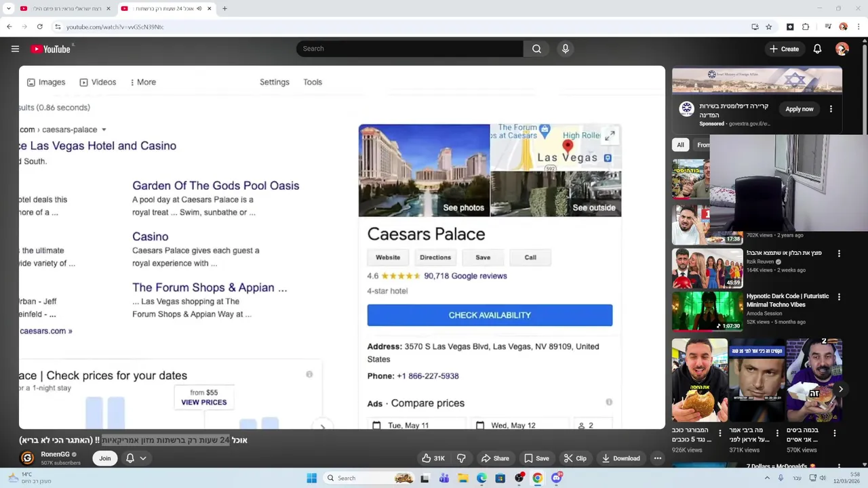Open options for Itzik Reuven video
This screenshot has width=868, height=488.
click(839, 253)
